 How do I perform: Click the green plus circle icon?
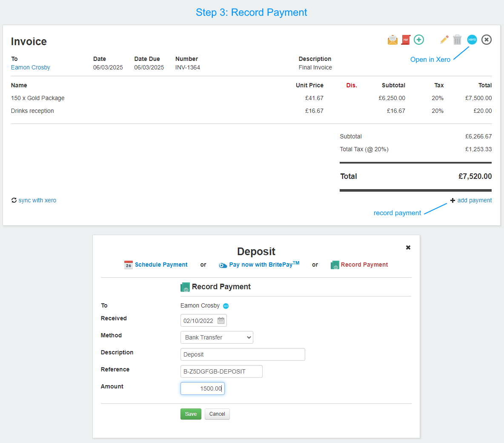pos(419,40)
